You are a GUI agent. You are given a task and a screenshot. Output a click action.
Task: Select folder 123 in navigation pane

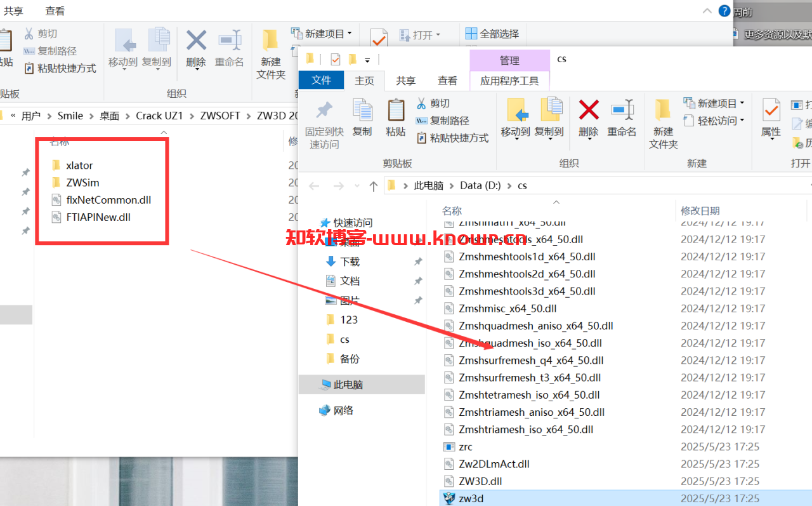[349, 319]
